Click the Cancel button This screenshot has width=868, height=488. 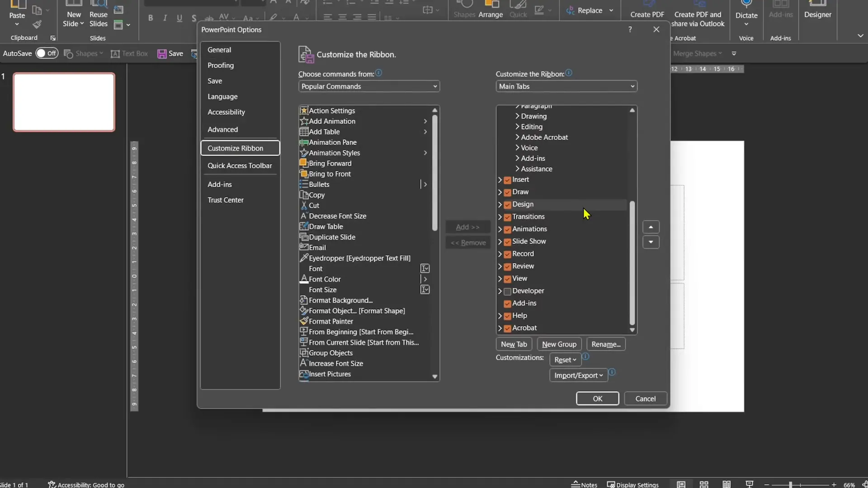tap(645, 399)
